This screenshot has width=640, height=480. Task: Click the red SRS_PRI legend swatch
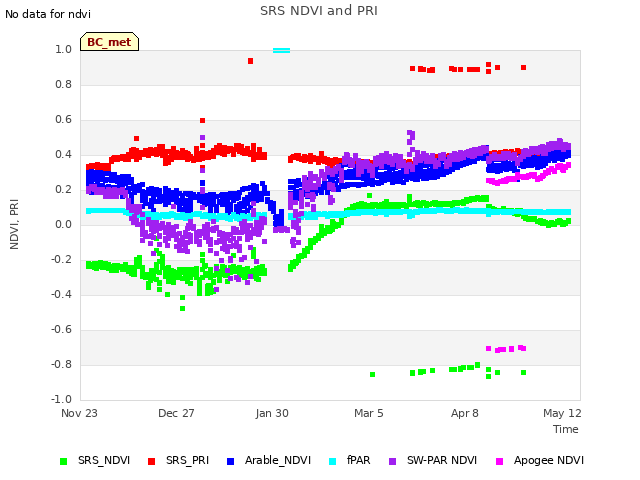click(151, 461)
